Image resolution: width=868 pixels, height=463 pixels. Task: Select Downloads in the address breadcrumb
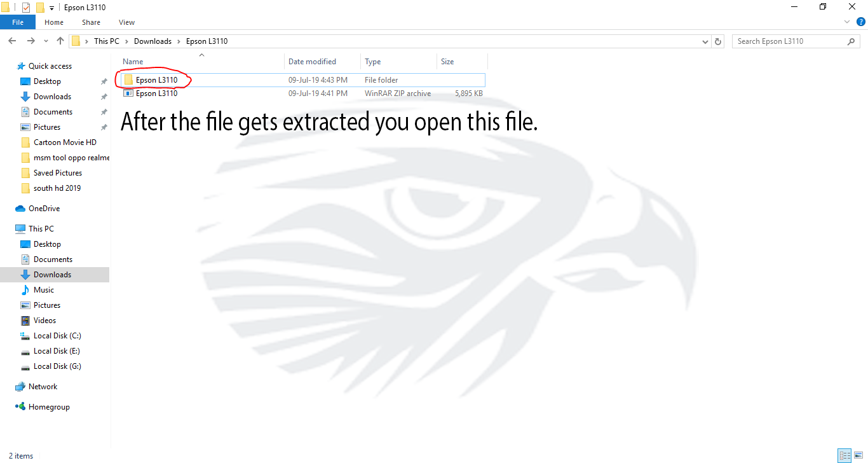(x=153, y=41)
